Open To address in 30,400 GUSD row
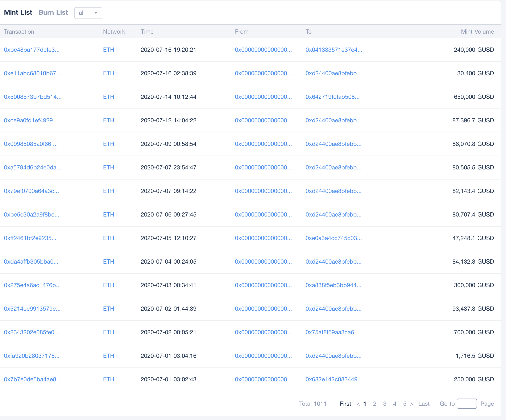The height and width of the screenshot is (420, 506). pos(333,73)
